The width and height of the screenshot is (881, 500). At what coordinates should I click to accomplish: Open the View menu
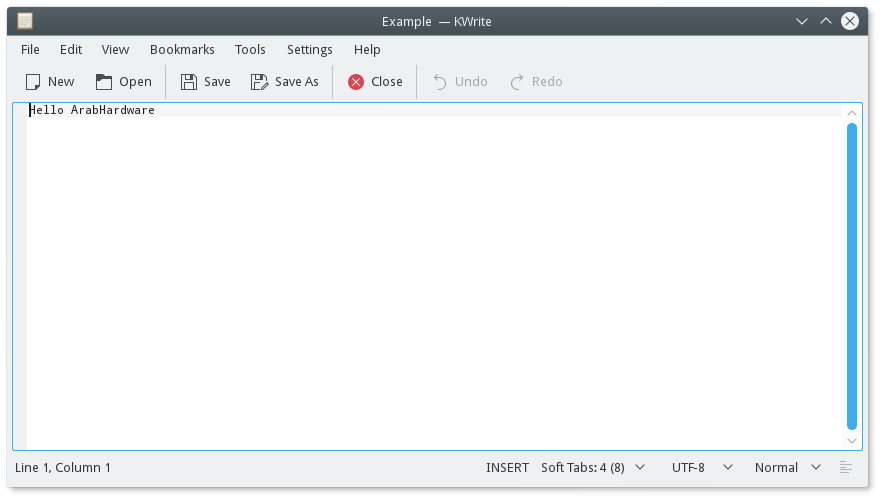(115, 50)
